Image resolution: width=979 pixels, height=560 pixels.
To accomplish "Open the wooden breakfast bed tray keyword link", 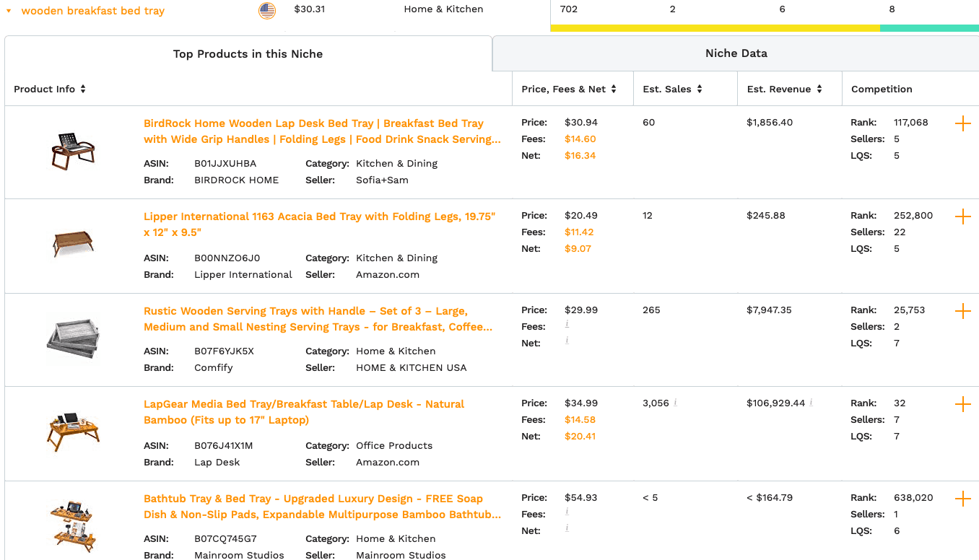I will coord(93,11).
